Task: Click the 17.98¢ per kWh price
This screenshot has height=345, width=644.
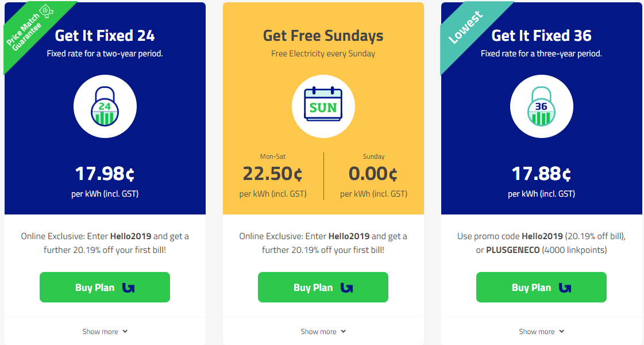Action: click(105, 174)
